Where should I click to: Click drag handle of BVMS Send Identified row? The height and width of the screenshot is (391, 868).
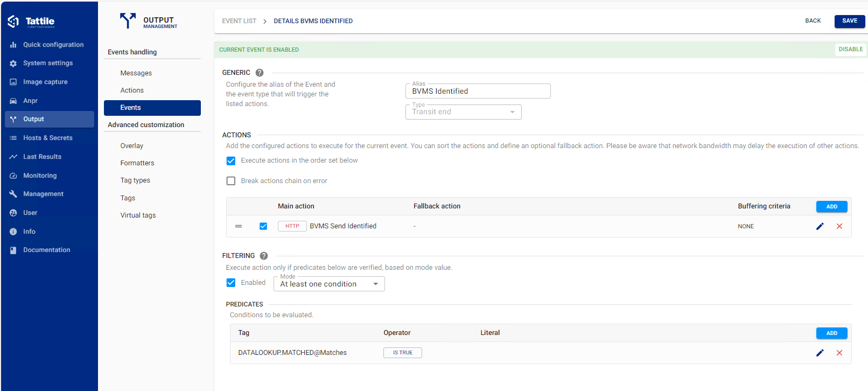click(x=239, y=226)
